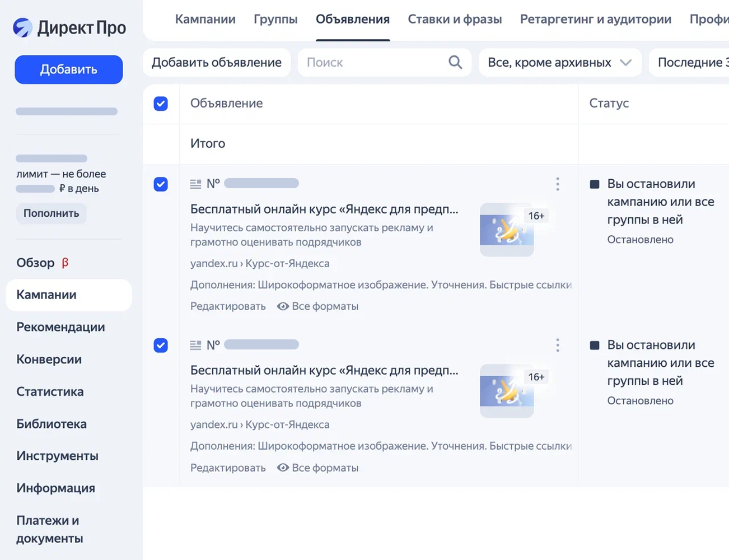Open the first ad's image thumbnail
The height and width of the screenshot is (560, 729).
pyautogui.click(x=507, y=230)
